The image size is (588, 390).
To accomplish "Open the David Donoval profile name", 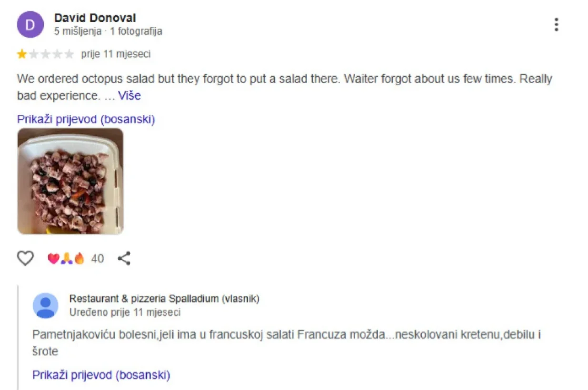I will [x=95, y=18].
